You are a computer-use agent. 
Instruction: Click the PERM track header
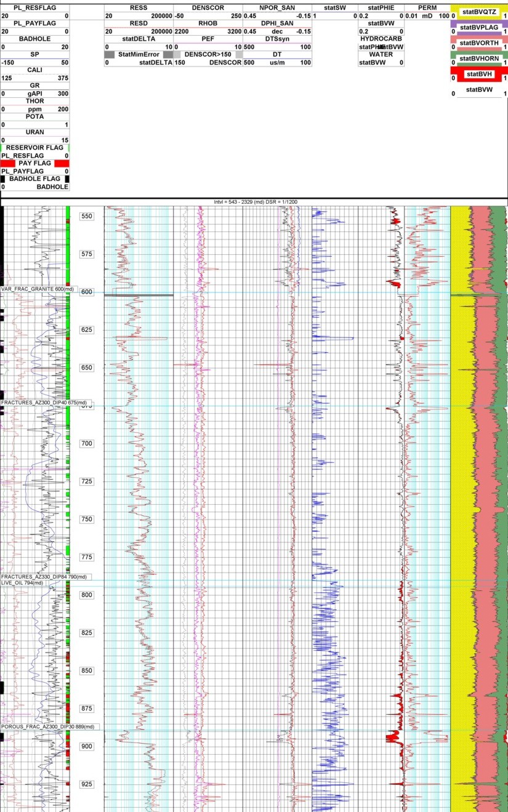(x=427, y=7)
